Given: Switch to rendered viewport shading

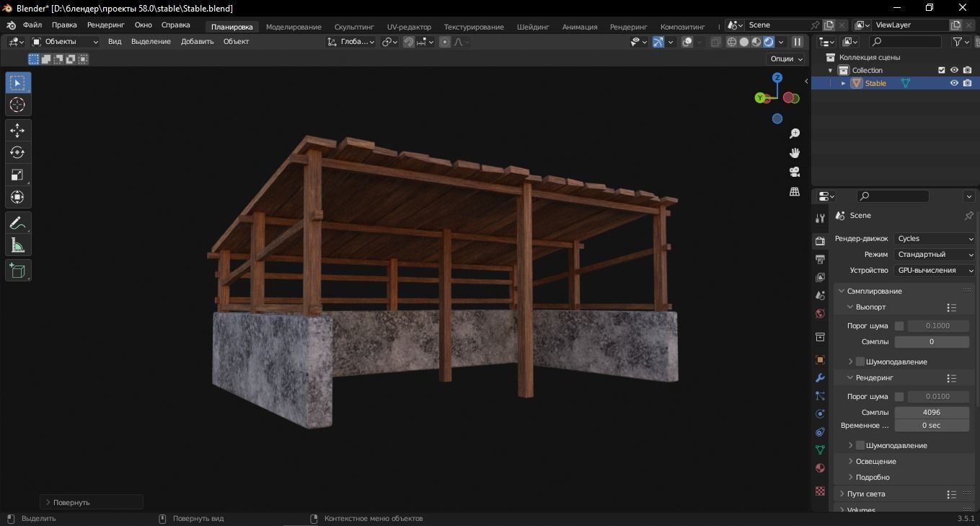Looking at the screenshot, I should point(769,42).
